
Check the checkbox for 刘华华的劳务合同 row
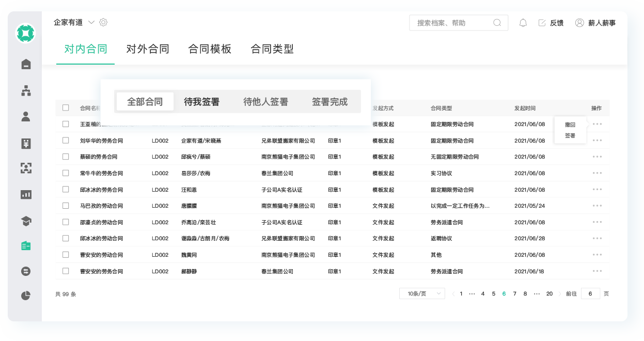click(66, 140)
